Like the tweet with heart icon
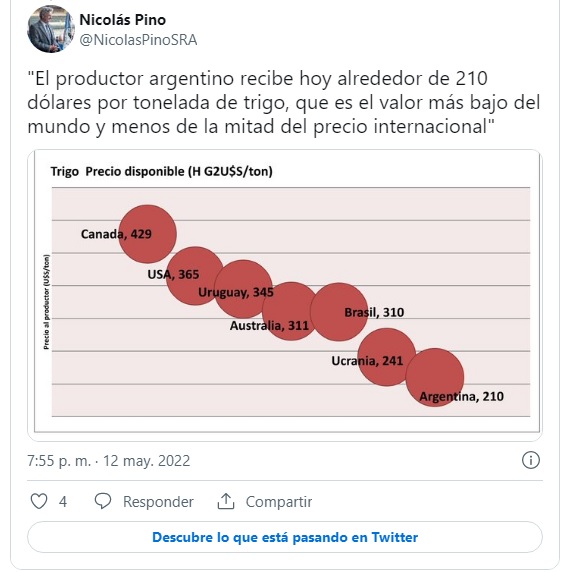566x572 pixels. point(39,501)
